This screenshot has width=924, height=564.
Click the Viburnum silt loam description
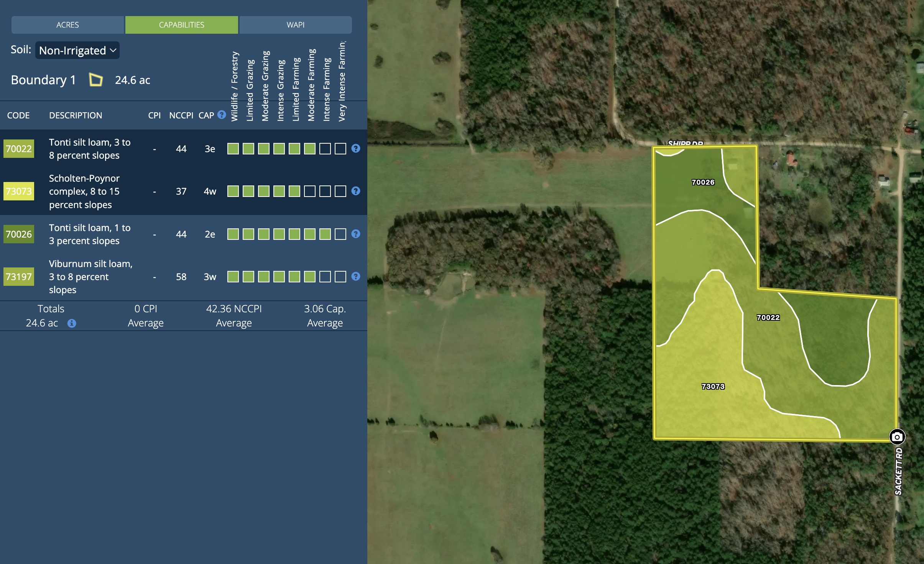tap(90, 277)
